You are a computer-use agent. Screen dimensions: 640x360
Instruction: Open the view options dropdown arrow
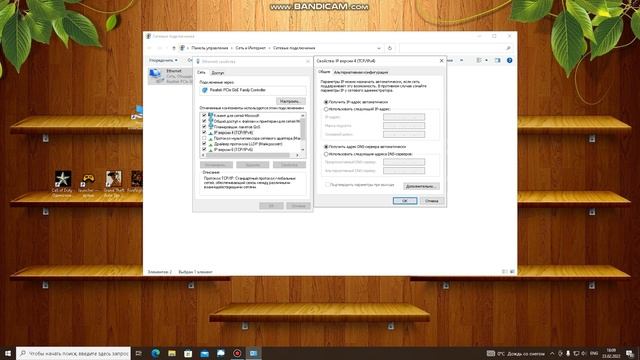click(x=487, y=60)
